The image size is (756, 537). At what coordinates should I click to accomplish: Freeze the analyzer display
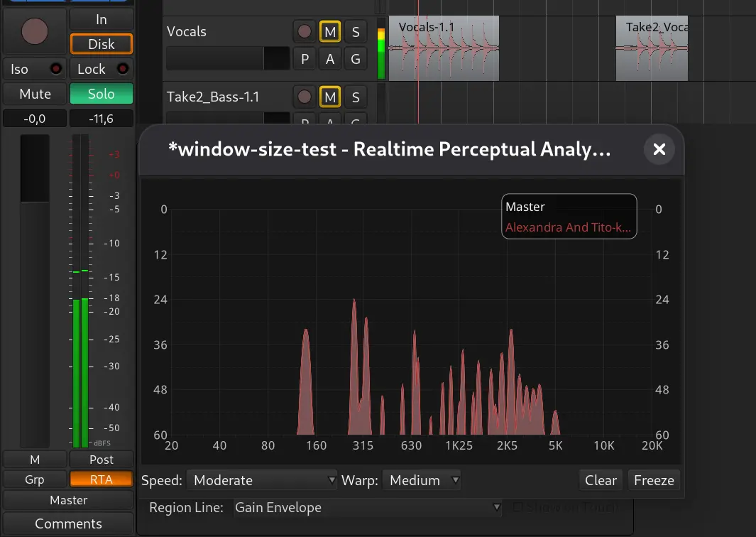pyautogui.click(x=654, y=480)
